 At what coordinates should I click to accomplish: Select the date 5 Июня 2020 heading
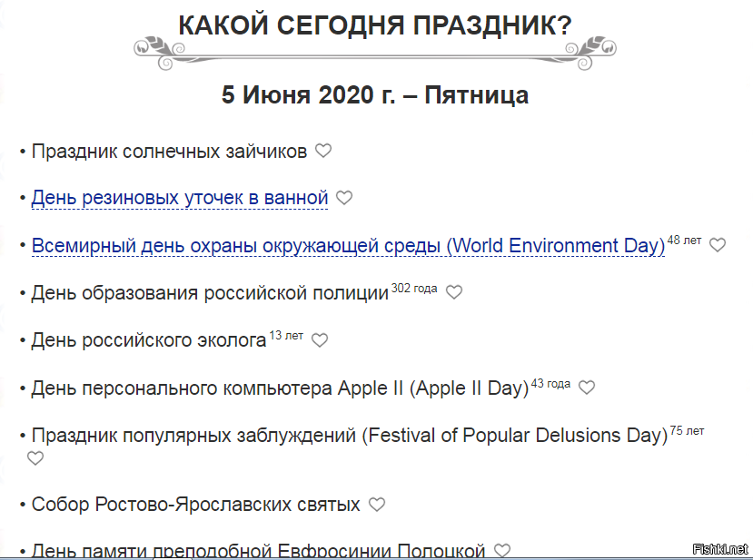click(375, 95)
